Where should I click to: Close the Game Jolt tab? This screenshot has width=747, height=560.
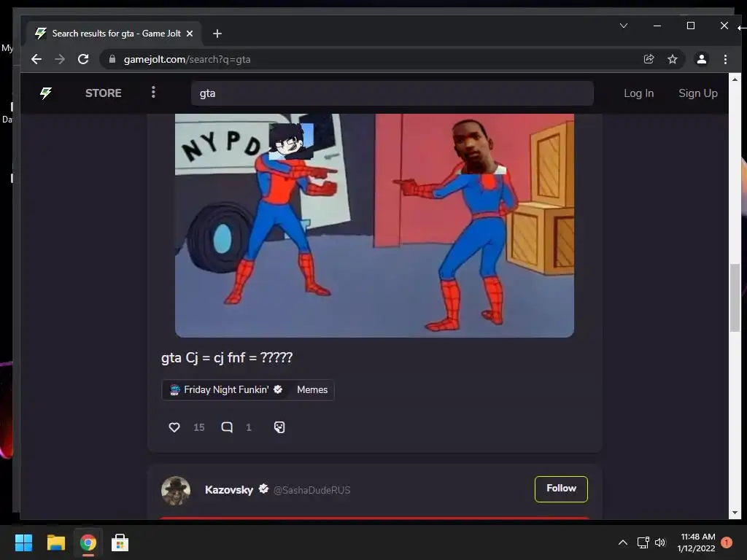tap(190, 34)
